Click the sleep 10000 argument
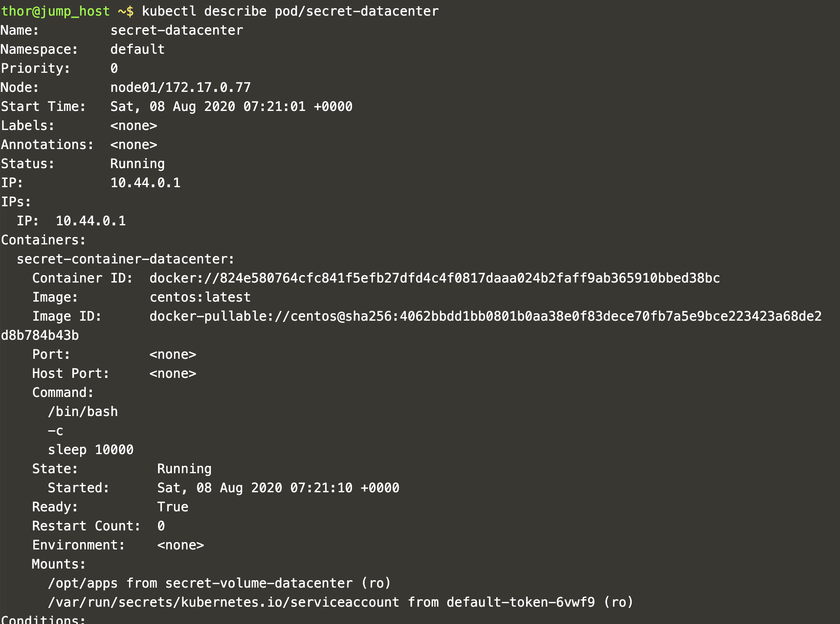Viewport: 840px width, 624px height. click(x=90, y=450)
